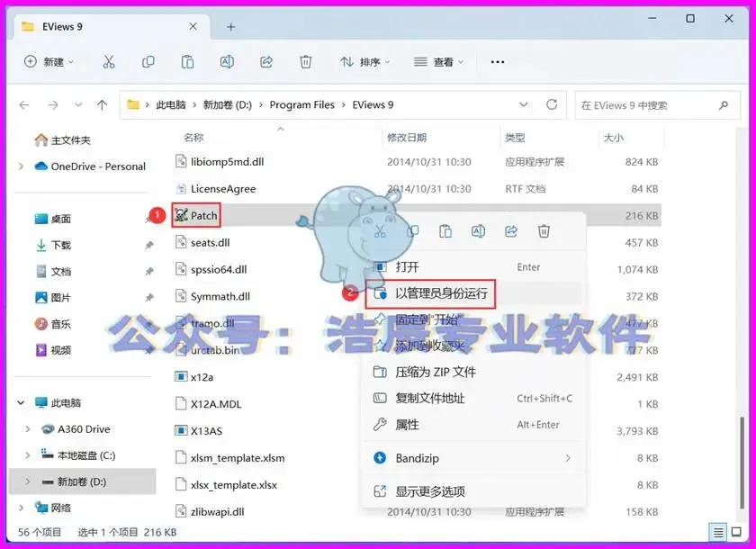Open 文档 in the sidebar
Screen dimensions: 756x549
pos(53,272)
